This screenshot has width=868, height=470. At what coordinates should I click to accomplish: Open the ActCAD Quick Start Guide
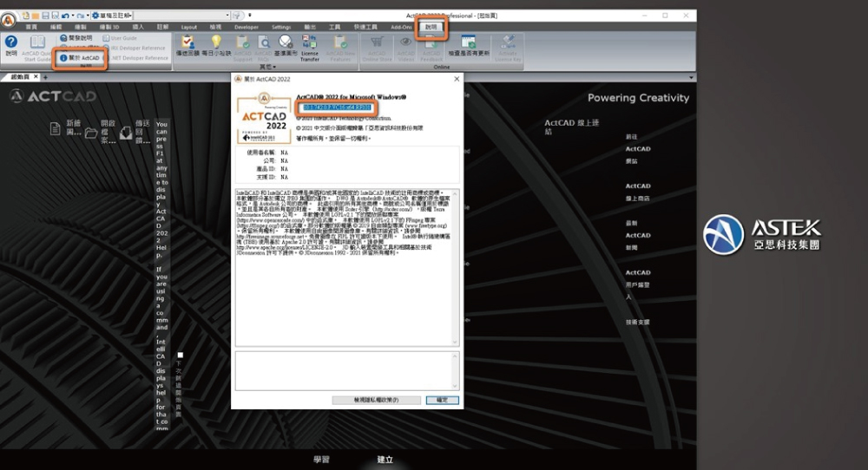37,48
